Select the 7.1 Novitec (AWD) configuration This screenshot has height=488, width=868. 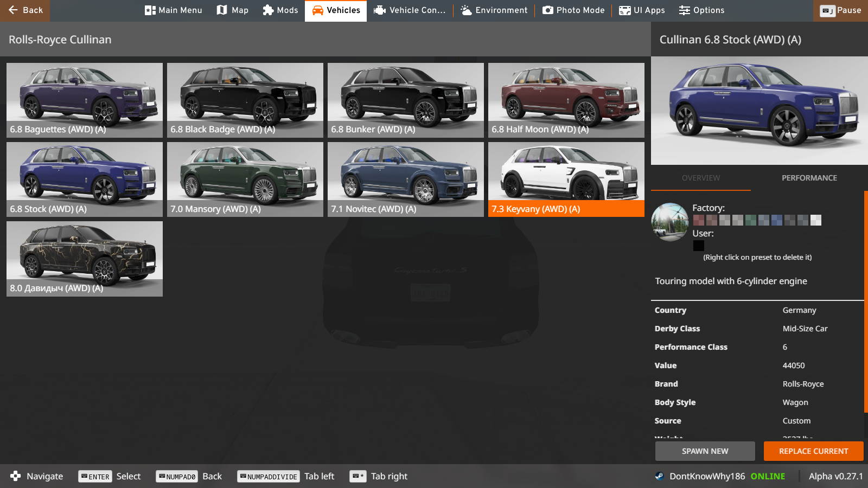(406, 179)
